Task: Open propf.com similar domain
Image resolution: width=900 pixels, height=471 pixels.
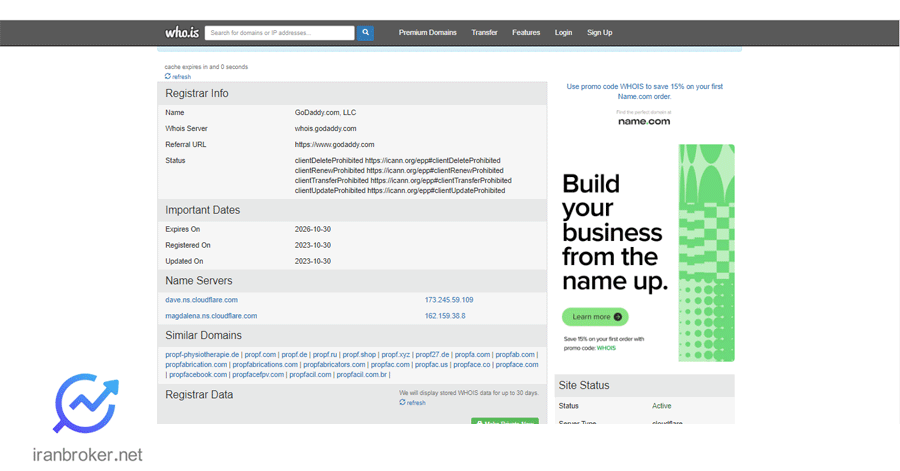Action: pos(260,355)
